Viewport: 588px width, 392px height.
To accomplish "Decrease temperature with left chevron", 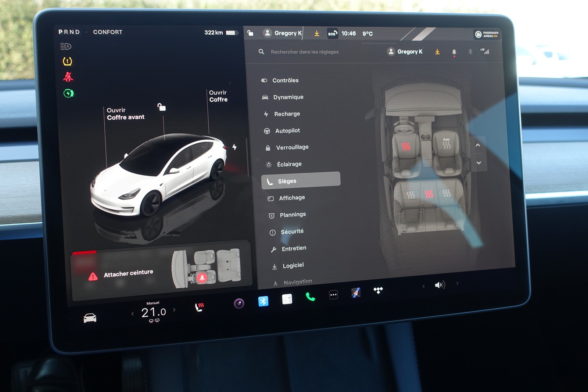I will point(133,313).
